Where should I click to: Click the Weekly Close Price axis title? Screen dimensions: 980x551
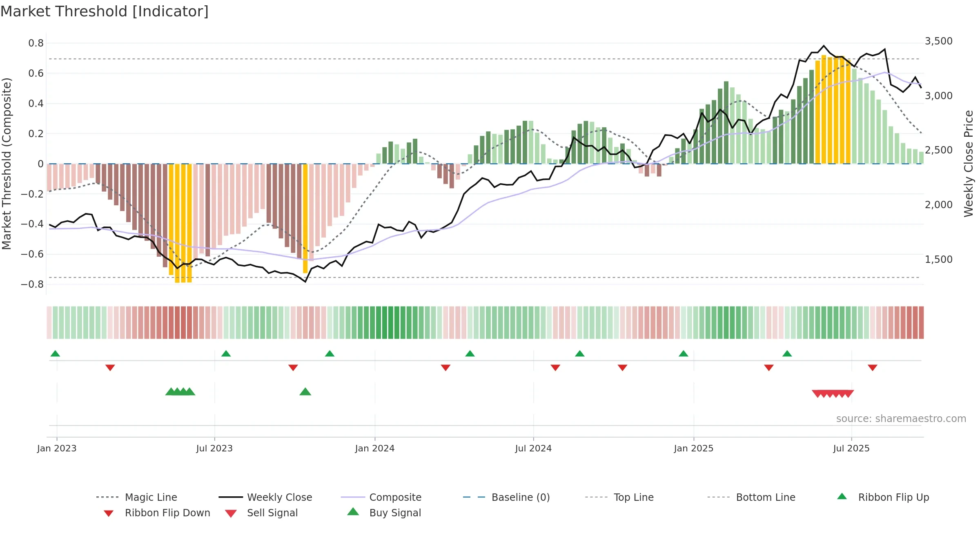(x=969, y=163)
